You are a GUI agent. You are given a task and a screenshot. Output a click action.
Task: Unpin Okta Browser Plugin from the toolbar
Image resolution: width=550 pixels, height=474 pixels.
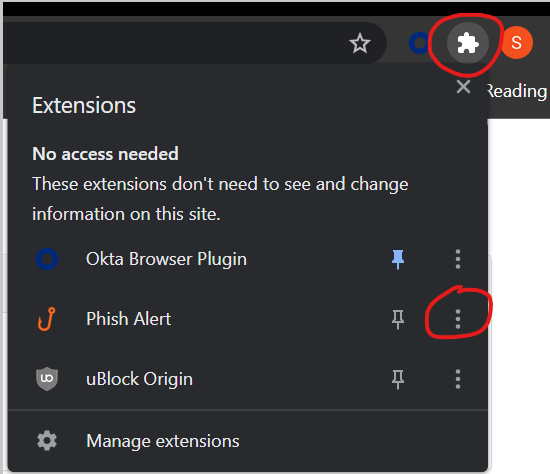point(398,259)
